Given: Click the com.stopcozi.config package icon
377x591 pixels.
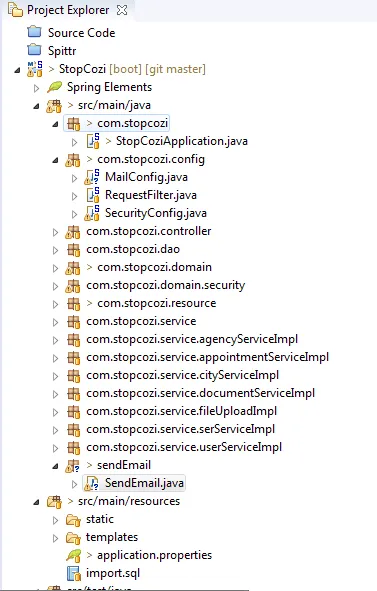Looking at the screenshot, I should click(x=73, y=159).
